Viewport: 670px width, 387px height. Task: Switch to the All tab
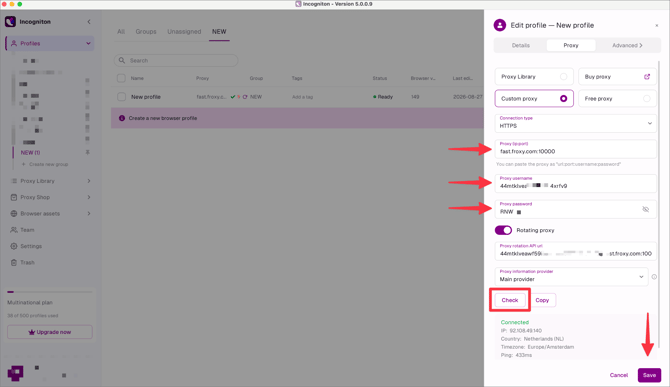point(121,32)
